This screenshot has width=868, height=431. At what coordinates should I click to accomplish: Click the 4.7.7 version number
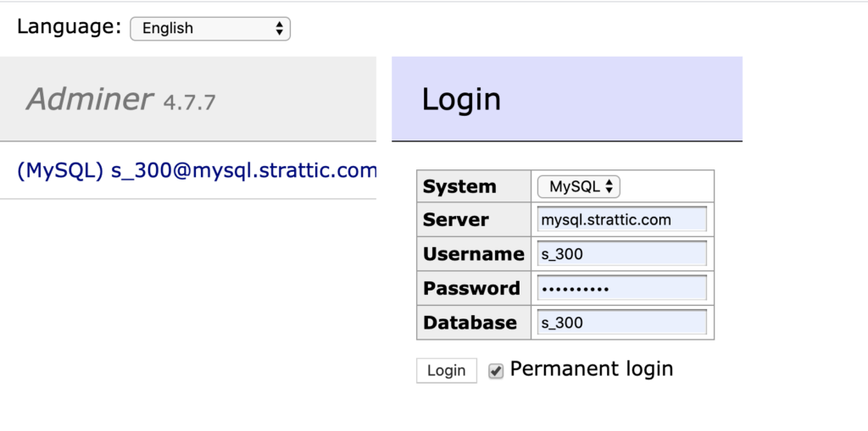point(189,103)
